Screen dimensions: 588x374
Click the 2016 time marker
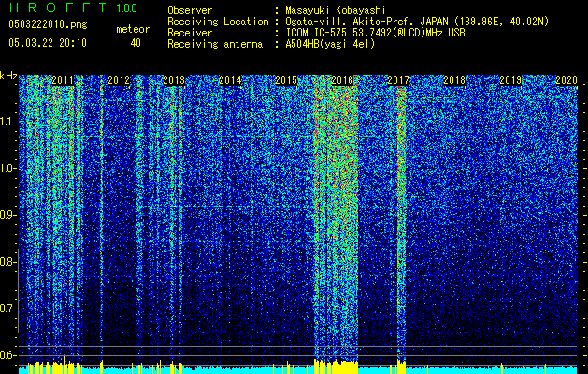click(342, 80)
